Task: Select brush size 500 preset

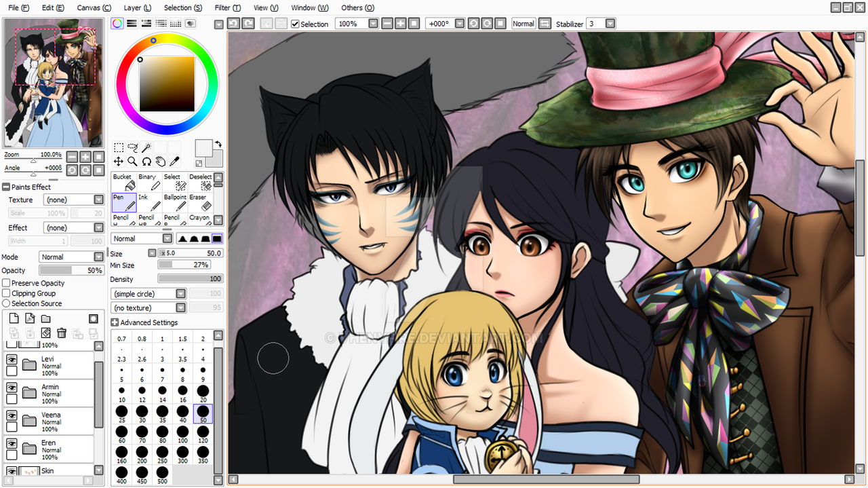Action: tap(162, 474)
